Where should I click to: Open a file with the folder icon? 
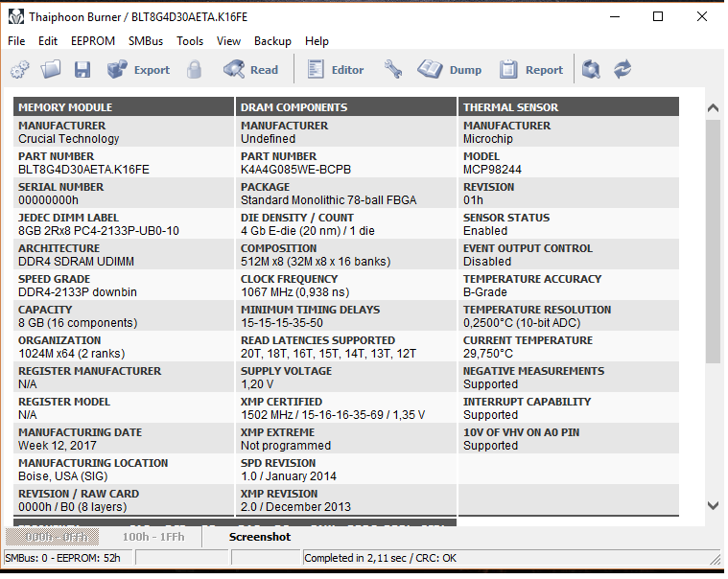click(51, 70)
